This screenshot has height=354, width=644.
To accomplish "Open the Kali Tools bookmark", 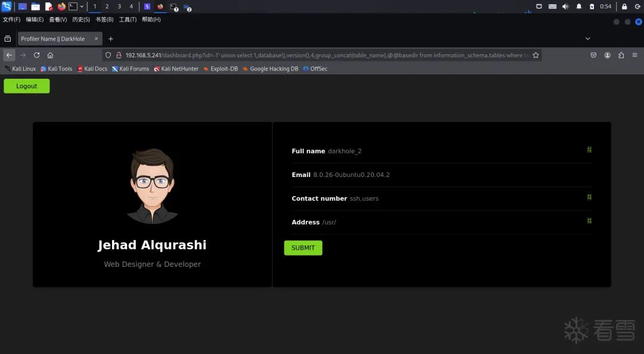I will (x=56, y=69).
